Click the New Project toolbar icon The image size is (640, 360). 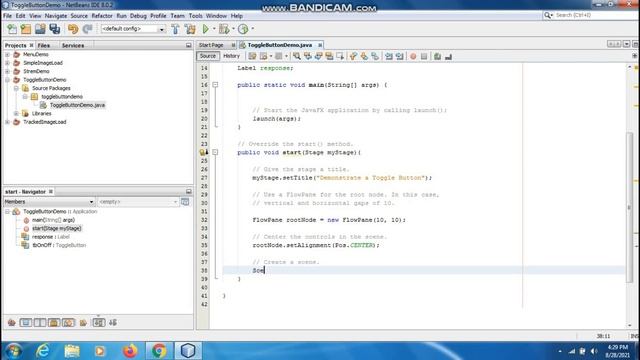[26, 29]
